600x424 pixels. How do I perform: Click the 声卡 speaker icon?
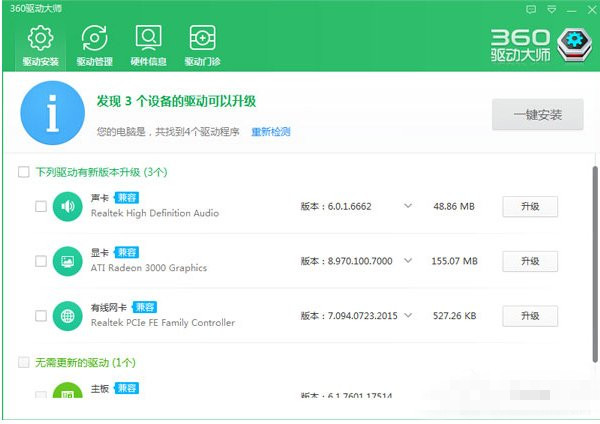click(68, 207)
